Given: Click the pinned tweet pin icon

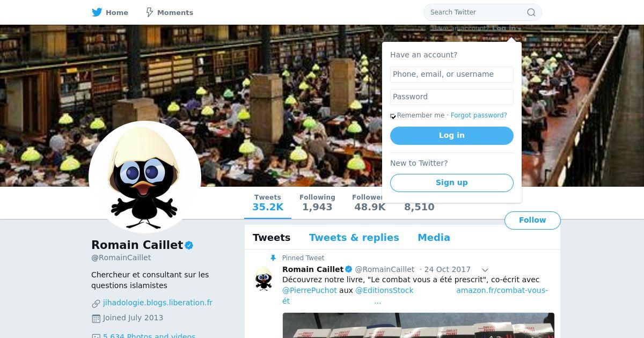Looking at the screenshot, I should coord(273,258).
